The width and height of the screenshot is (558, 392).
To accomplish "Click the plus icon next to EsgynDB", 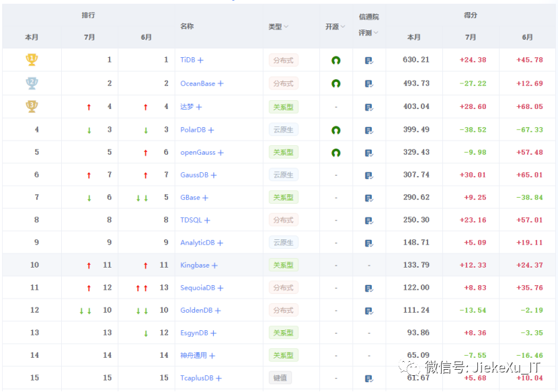I will click(x=213, y=334).
